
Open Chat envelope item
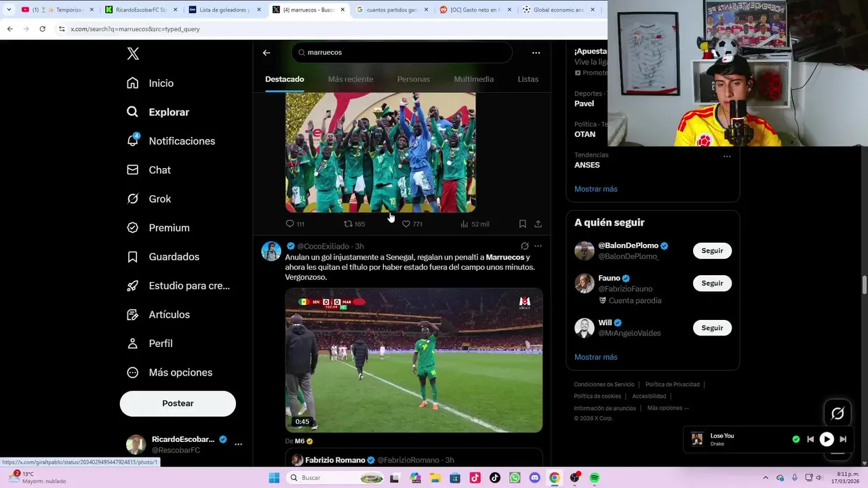click(x=149, y=170)
